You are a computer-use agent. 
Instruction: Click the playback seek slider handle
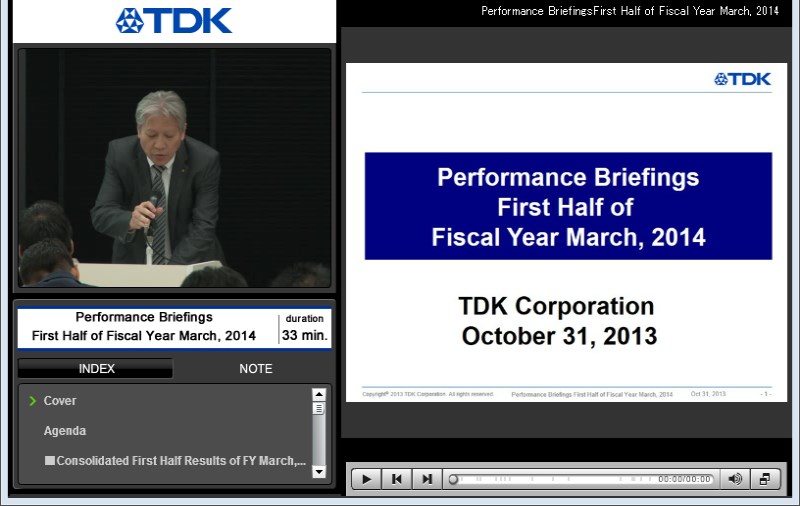pos(453,479)
